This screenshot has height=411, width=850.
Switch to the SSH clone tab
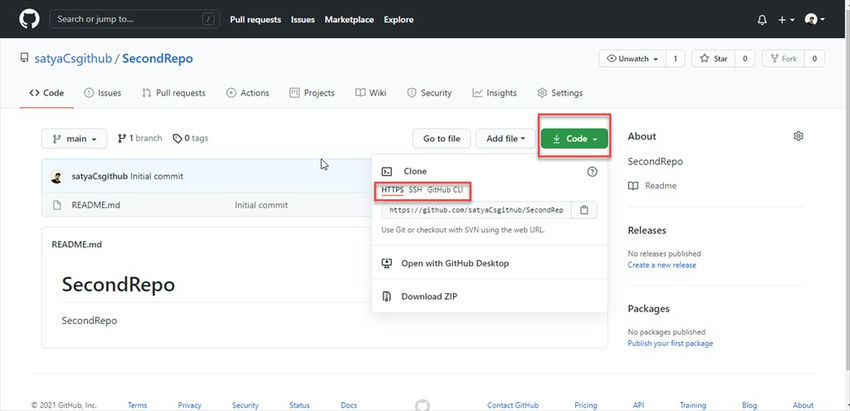click(x=415, y=189)
